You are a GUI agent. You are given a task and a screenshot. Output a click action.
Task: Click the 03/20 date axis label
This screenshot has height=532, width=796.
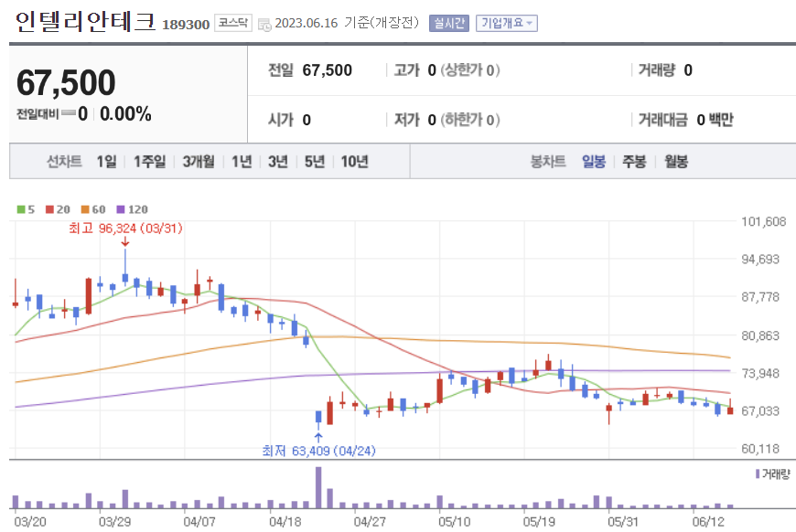pyautogui.click(x=30, y=522)
